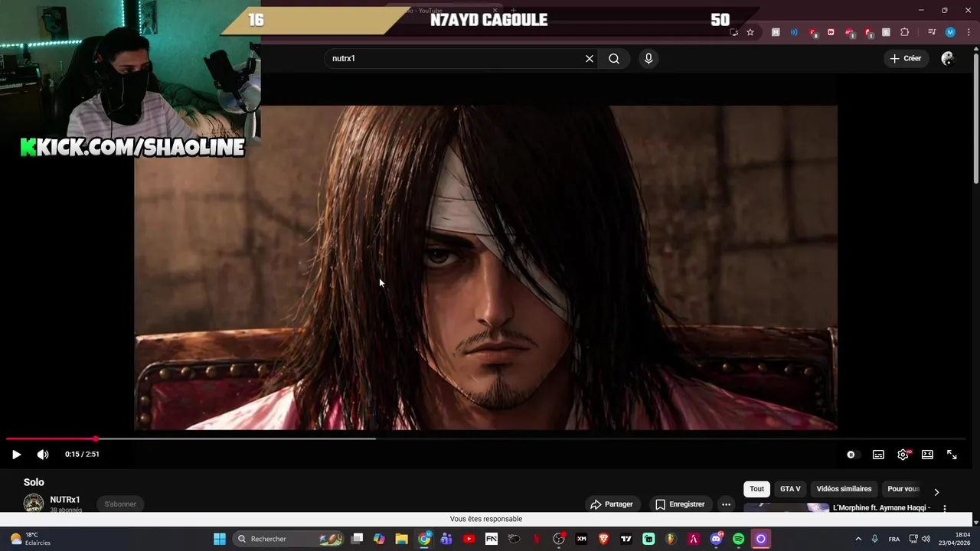Open Task View on the taskbar
Viewport: 980px width, 551px height.
pos(357,539)
